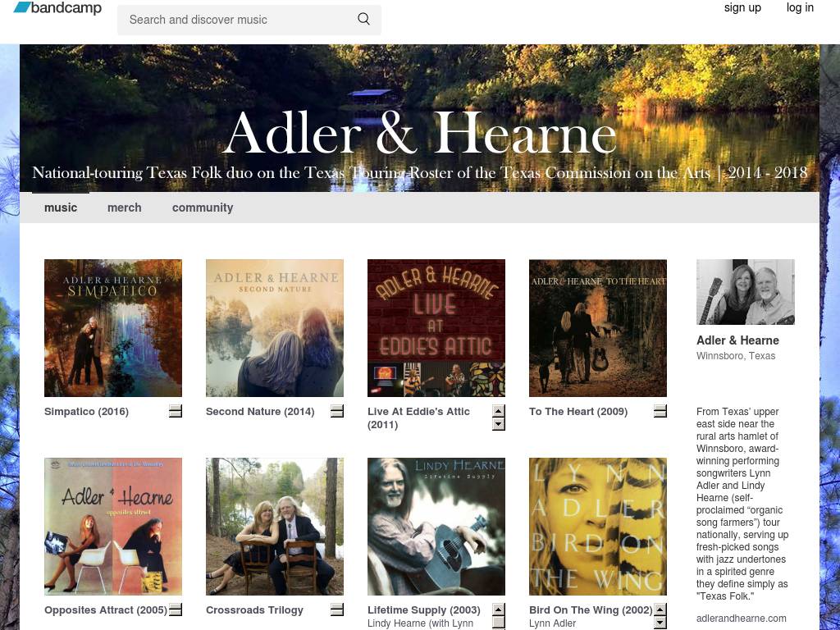Switch to the merch tab
Viewport: 840px width, 630px height.
tap(125, 208)
